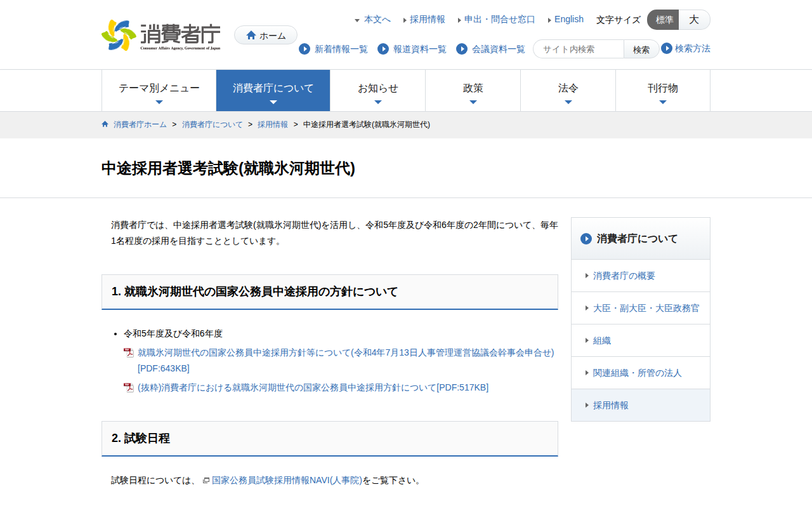Click circle arrow icon next to 報道資料一覧

pos(383,49)
